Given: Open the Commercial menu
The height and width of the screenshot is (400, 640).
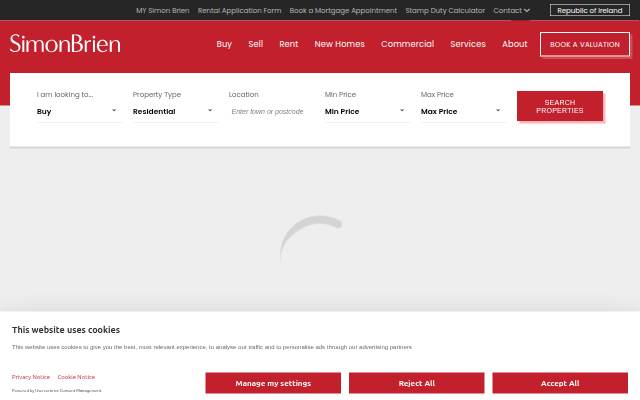Looking at the screenshot, I should click(407, 44).
